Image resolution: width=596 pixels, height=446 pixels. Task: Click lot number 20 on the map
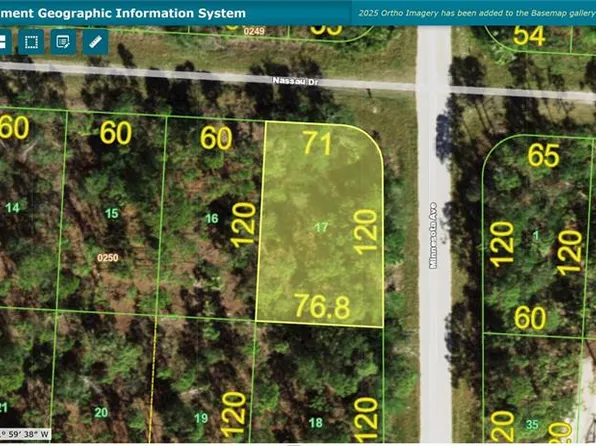[x=101, y=412]
